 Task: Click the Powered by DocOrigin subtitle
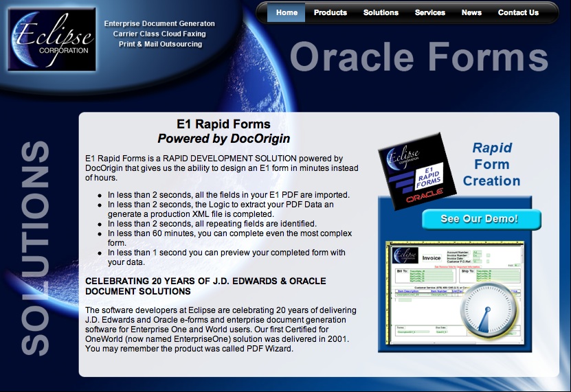tap(223, 139)
